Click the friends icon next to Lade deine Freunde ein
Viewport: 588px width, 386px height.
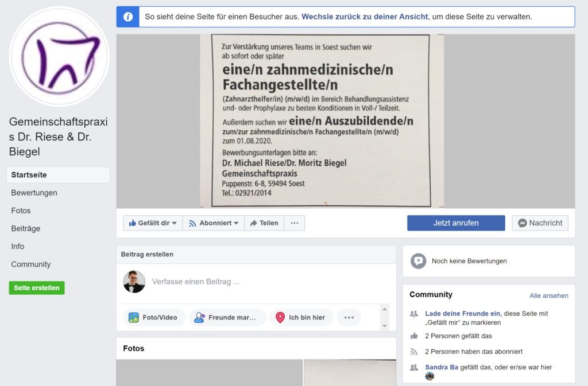pyautogui.click(x=414, y=314)
